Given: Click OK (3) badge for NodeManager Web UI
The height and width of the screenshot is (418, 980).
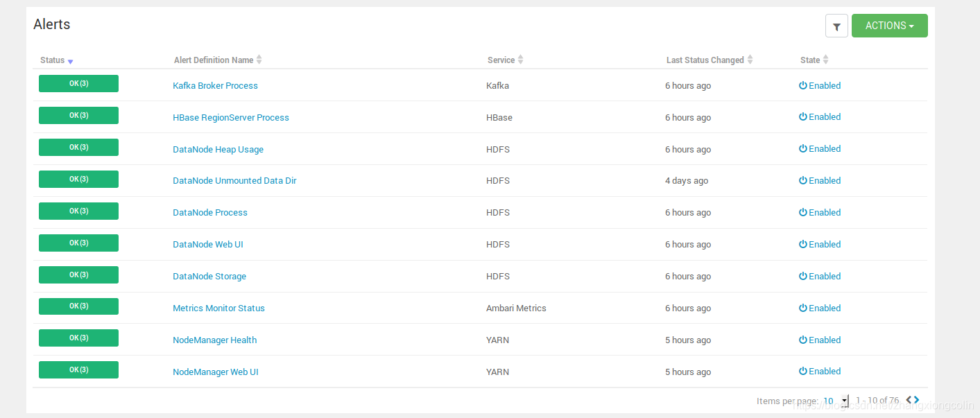Looking at the screenshot, I should click(x=78, y=370).
